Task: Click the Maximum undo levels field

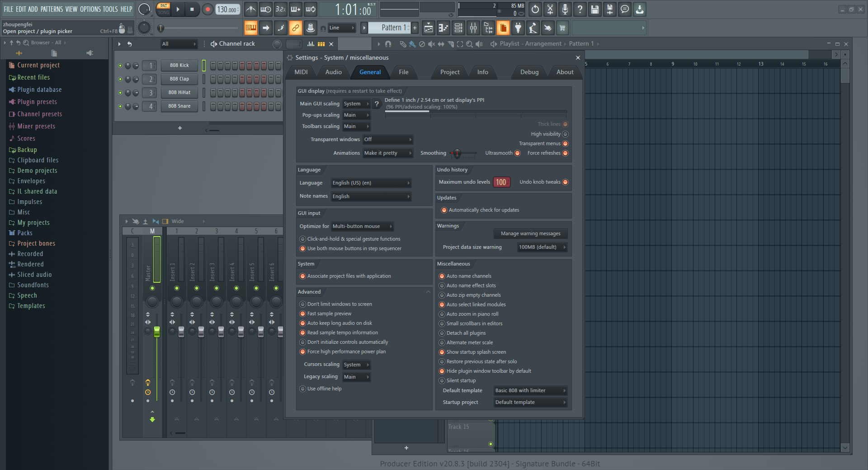Action: 501,182
